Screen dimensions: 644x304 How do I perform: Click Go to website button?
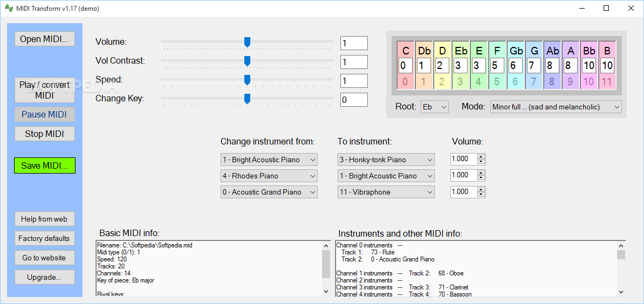pos(45,258)
